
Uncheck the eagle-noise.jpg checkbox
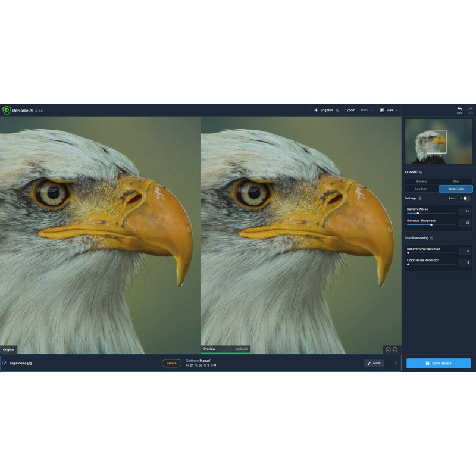click(x=5, y=363)
